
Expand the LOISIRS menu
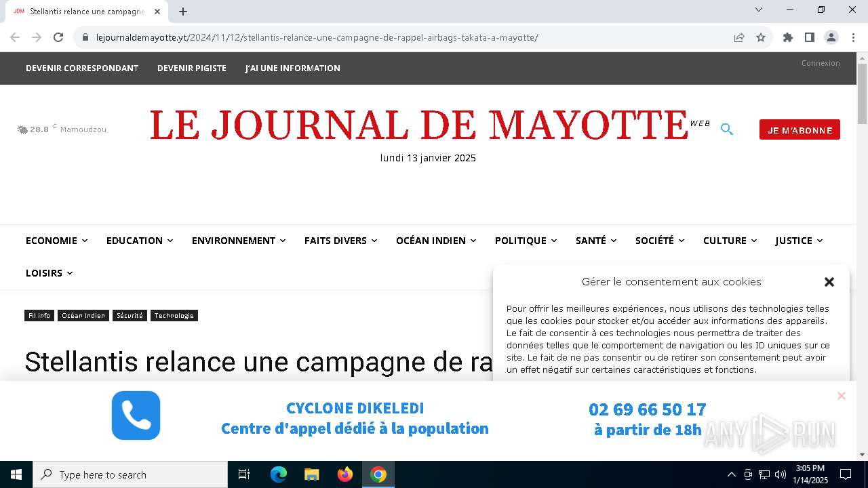49,273
